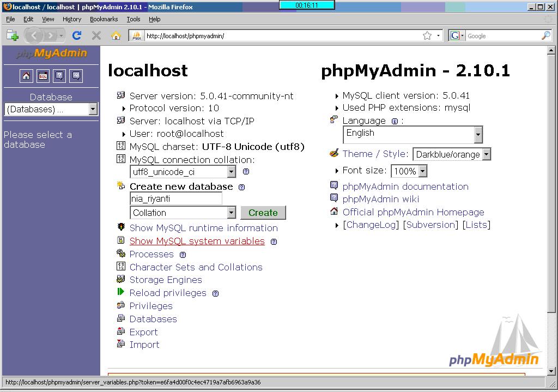Click the Export icon
Screen dimensions: 558x392
(121, 331)
